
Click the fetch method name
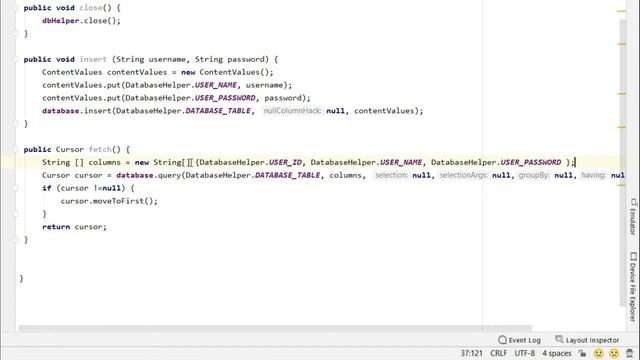pos(100,149)
